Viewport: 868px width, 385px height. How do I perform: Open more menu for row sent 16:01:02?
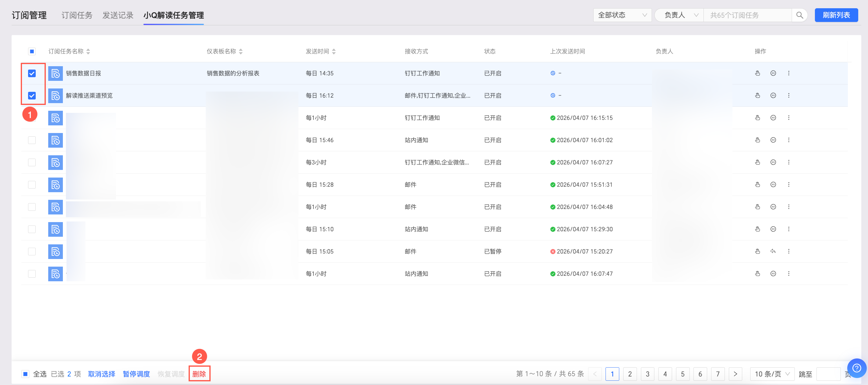788,140
